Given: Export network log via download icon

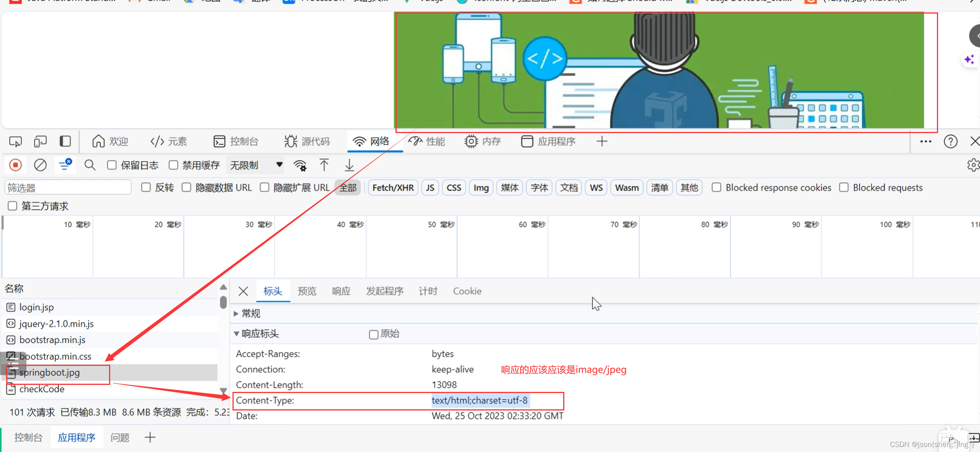Looking at the screenshot, I should pos(349,165).
